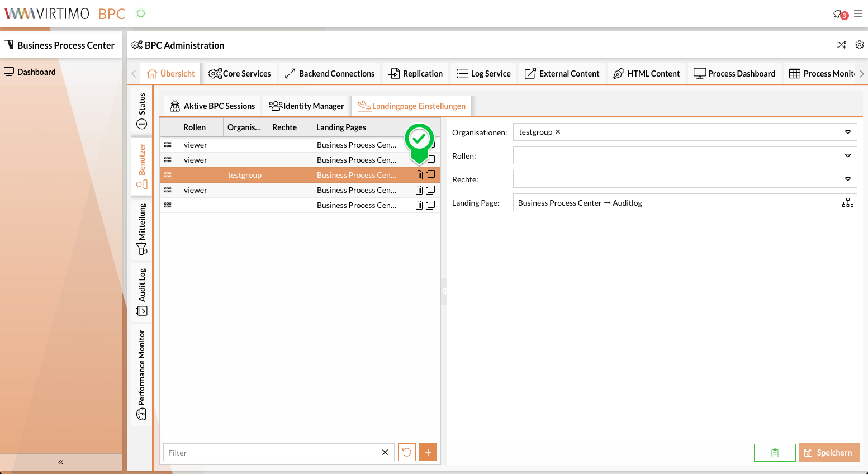Clear the filter field with the X icon

click(x=385, y=452)
